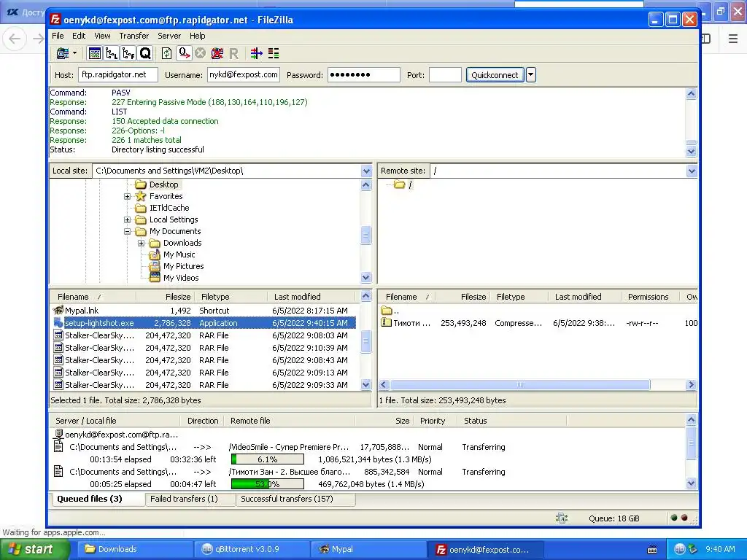Switch to qBittorrent taskbar window
This screenshot has width=747, height=560.
[x=252, y=549]
